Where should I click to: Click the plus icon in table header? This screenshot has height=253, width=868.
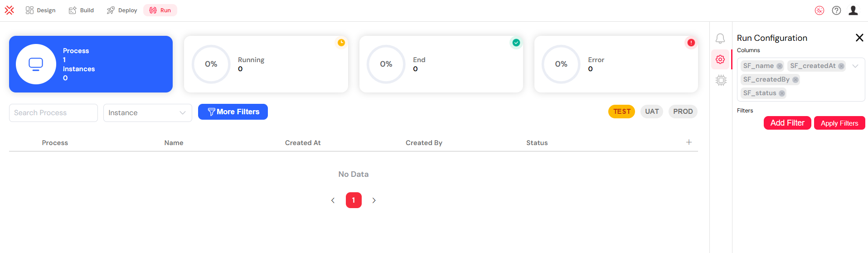tap(689, 142)
